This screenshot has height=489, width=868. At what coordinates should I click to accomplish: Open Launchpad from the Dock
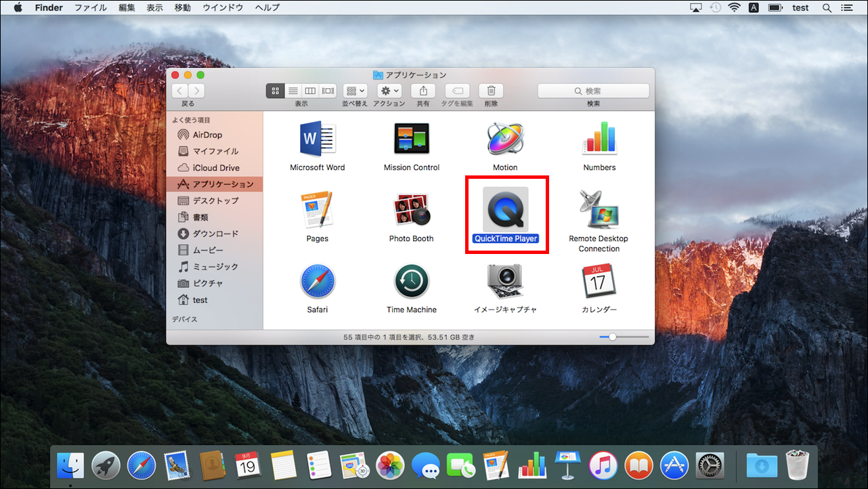[106, 465]
